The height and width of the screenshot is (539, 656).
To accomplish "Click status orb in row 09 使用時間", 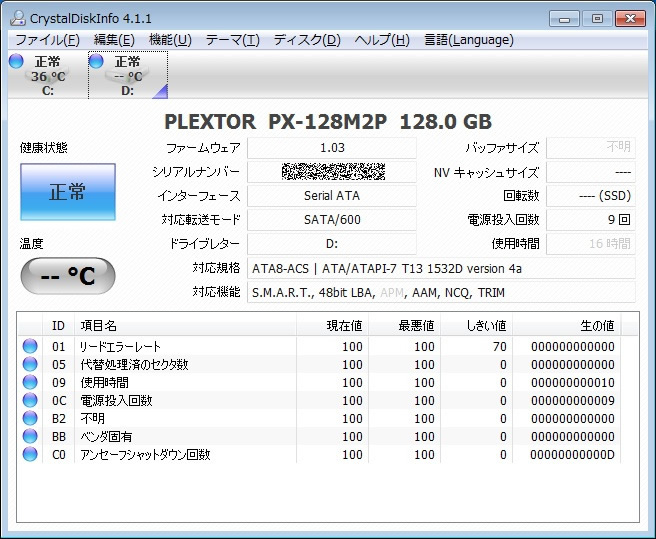I will (30, 382).
